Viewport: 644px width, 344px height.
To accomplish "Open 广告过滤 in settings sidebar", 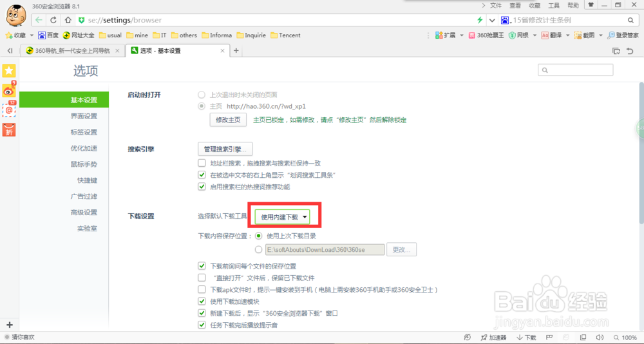I will point(84,196).
